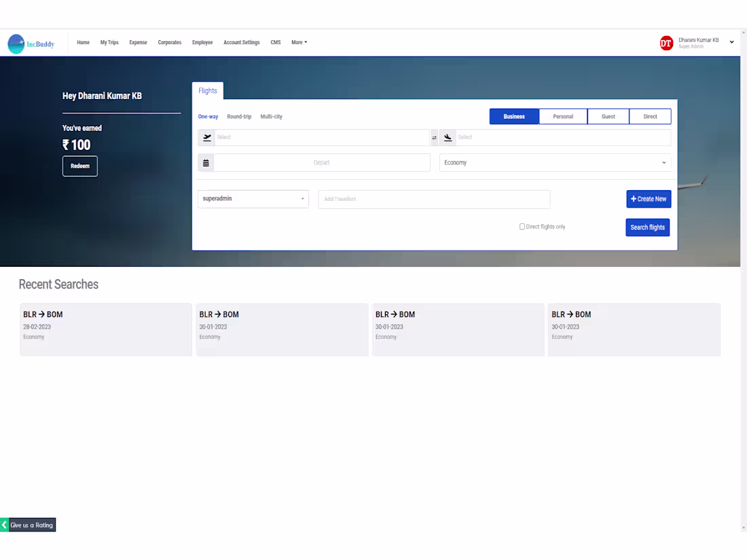The height and width of the screenshot is (560, 747).
Task: Click the DT profile avatar icon
Action: coord(666,42)
